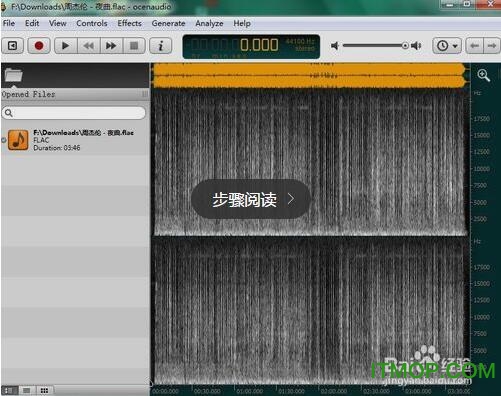The height and width of the screenshot is (396, 501).
Task: Click the 02:00.000 timeline marker
Action: point(334,391)
